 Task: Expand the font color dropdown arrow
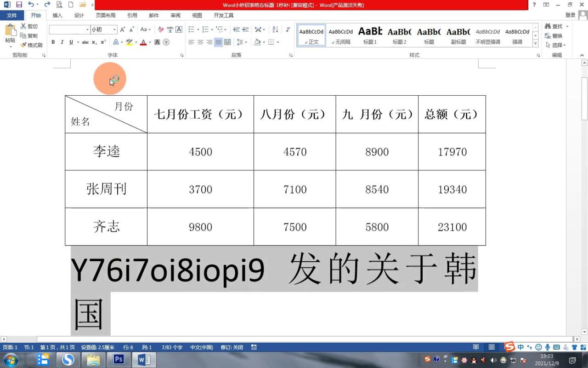pyautogui.click(x=149, y=42)
